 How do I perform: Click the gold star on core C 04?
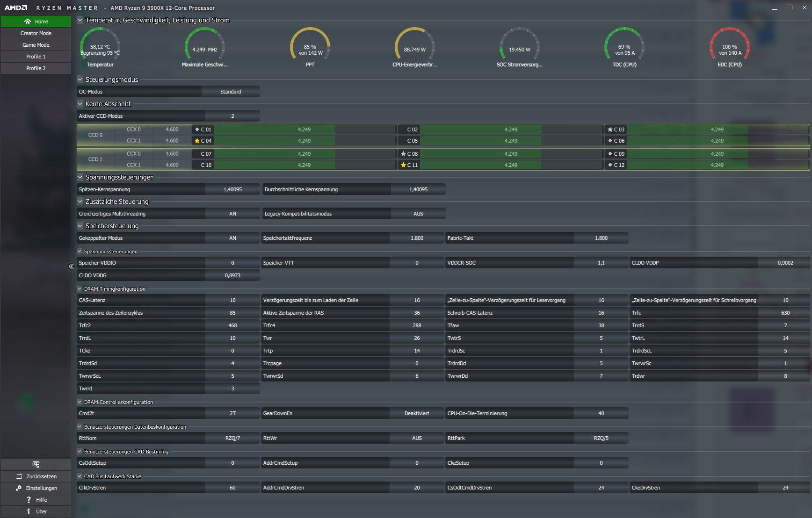[197, 141]
